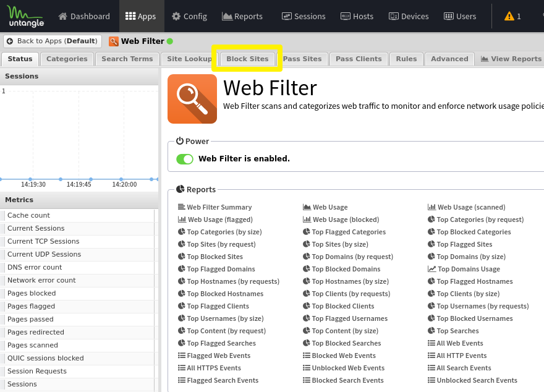The width and height of the screenshot is (544, 392).
Task: Open the Apps section
Action: [140, 16]
